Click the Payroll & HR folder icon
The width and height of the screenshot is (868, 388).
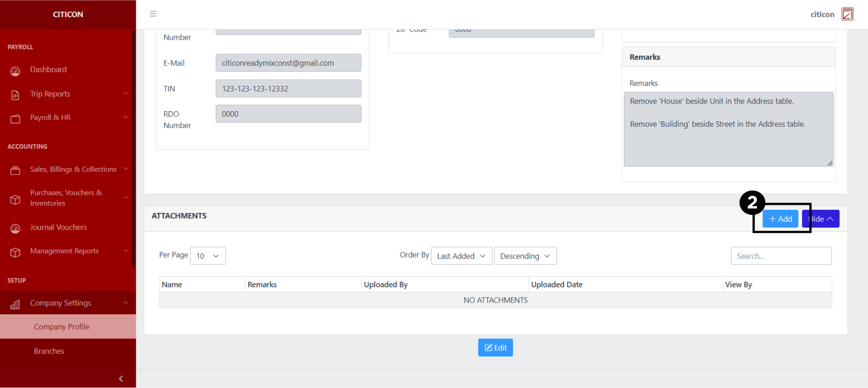tap(15, 119)
